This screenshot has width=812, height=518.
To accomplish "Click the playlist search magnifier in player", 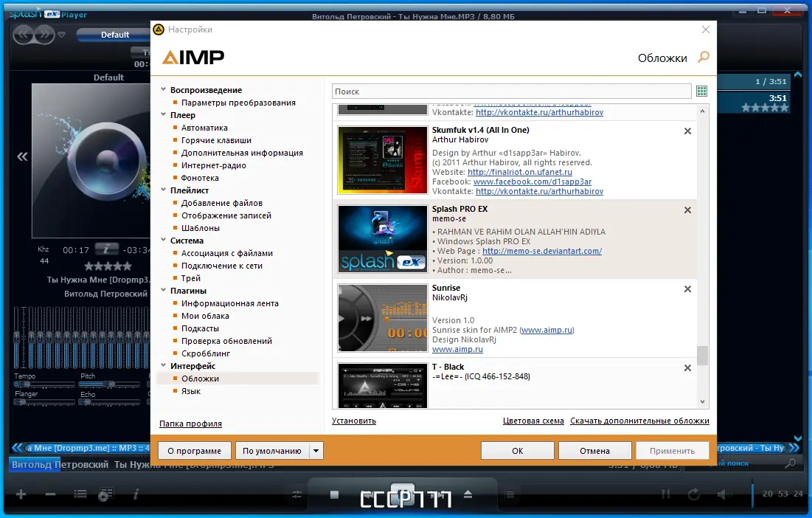I will [790, 463].
